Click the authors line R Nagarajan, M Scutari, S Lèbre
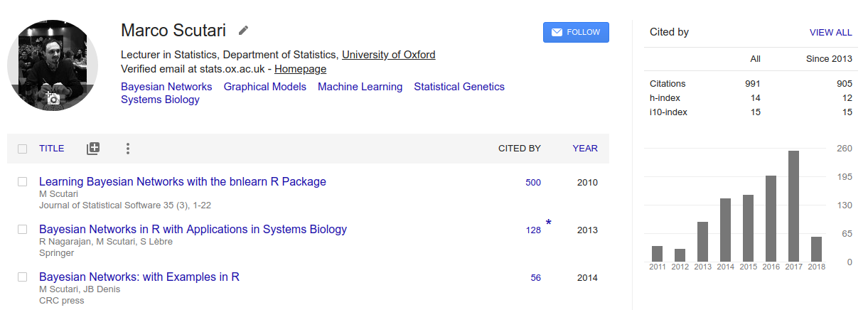Viewport: 868px width, 310px height. 106,242
